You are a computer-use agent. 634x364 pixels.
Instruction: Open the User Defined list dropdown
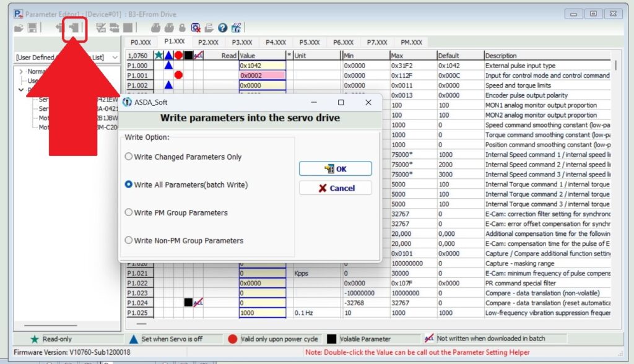115,58
